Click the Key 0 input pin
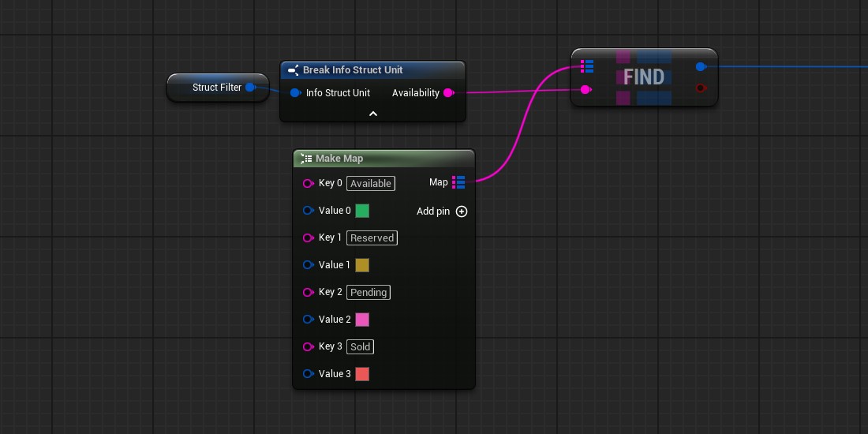The height and width of the screenshot is (434, 868). click(308, 184)
